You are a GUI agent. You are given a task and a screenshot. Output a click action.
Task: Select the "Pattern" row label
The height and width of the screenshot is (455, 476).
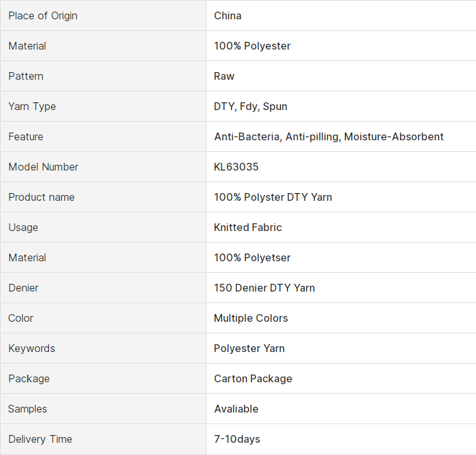(26, 76)
